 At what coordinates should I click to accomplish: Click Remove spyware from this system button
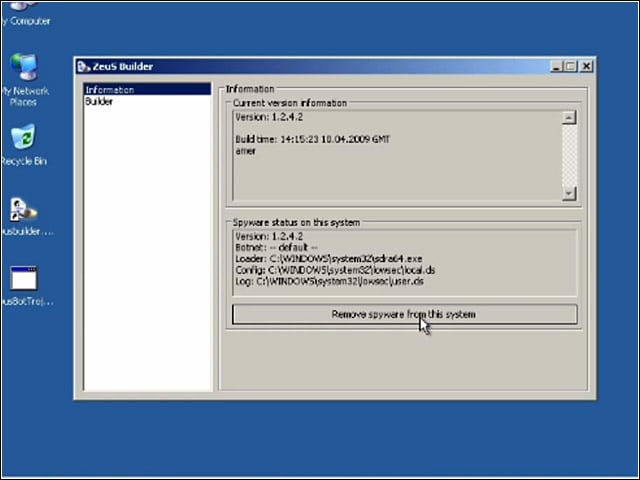tap(404, 314)
